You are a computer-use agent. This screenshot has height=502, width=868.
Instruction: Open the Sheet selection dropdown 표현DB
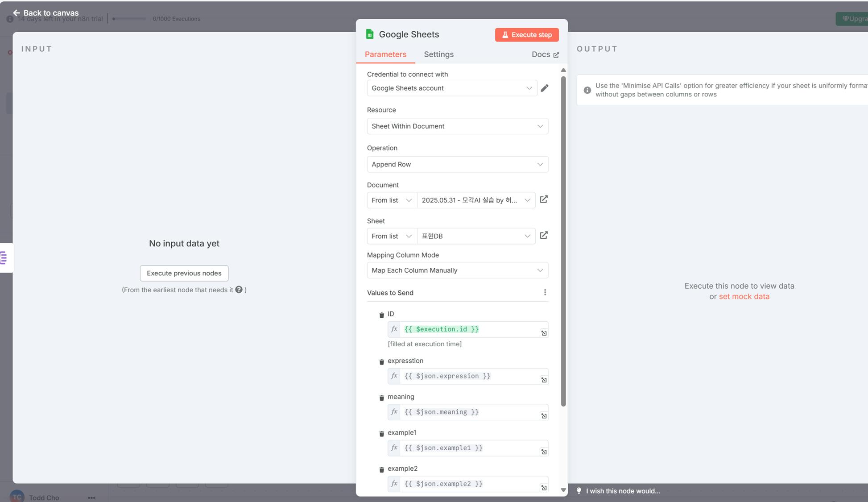coord(476,236)
